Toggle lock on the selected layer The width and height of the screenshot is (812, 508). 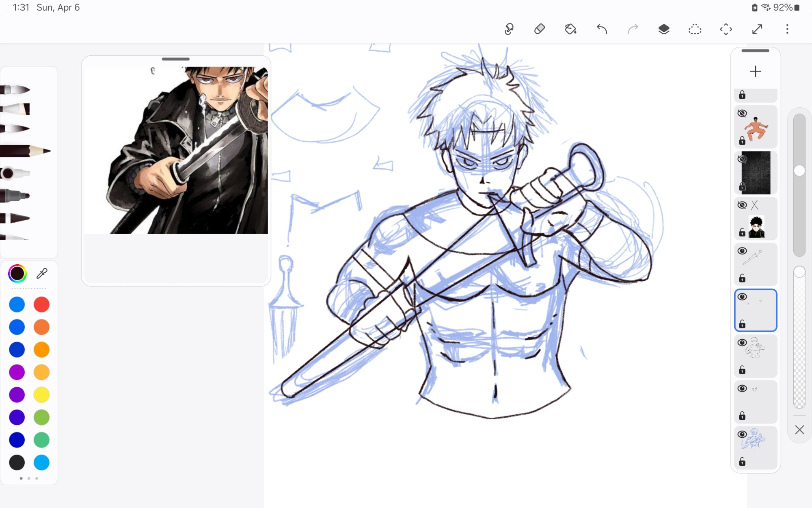coord(742,324)
